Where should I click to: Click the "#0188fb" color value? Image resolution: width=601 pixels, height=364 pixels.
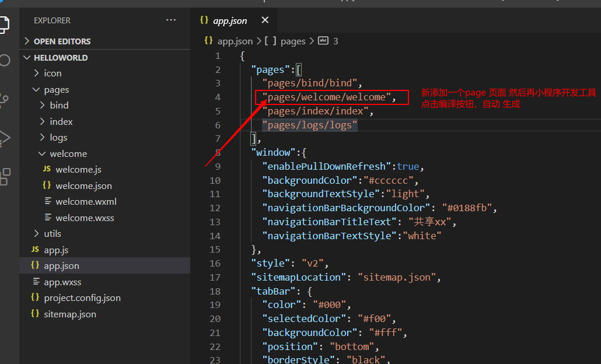[x=467, y=208]
